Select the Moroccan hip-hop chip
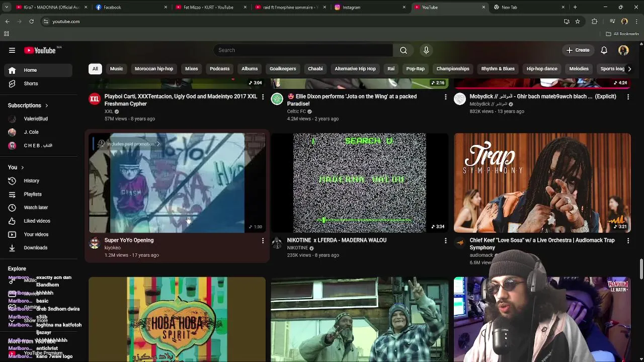This screenshot has height=362, width=644. coord(154,69)
